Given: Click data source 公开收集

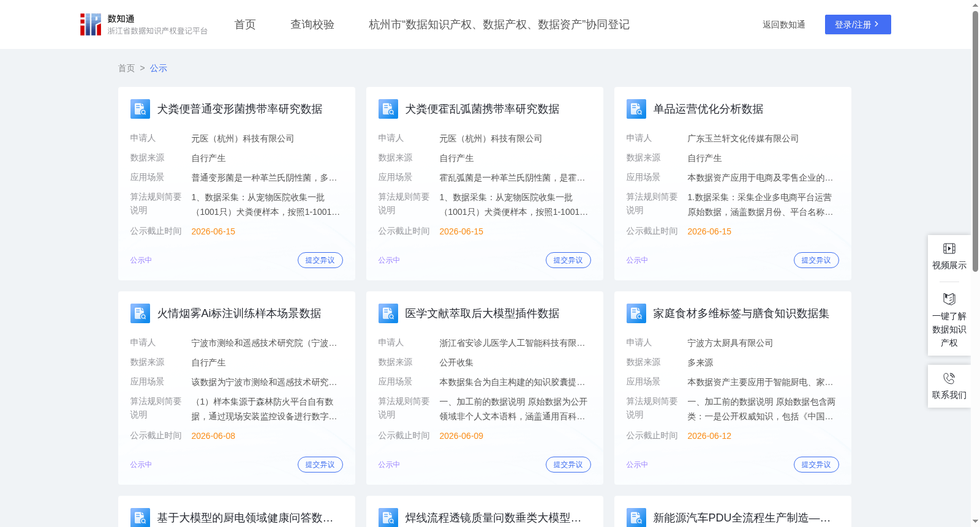Looking at the screenshot, I should click(x=456, y=362).
